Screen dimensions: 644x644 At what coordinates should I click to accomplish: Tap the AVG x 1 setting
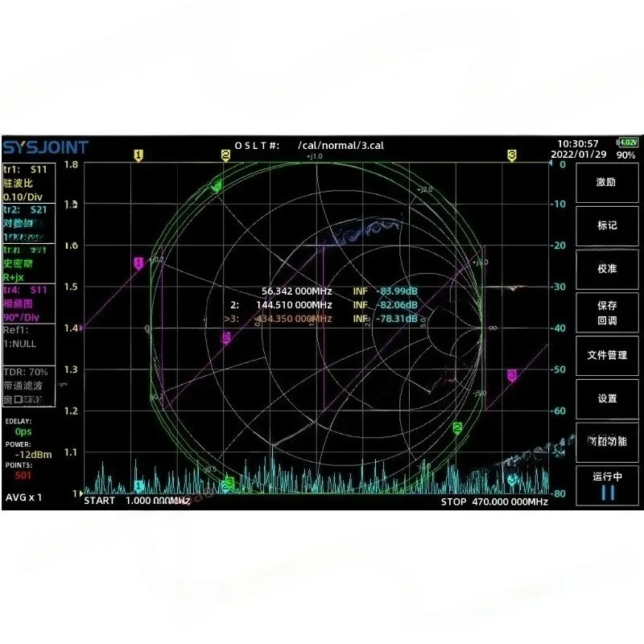click(23, 497)
